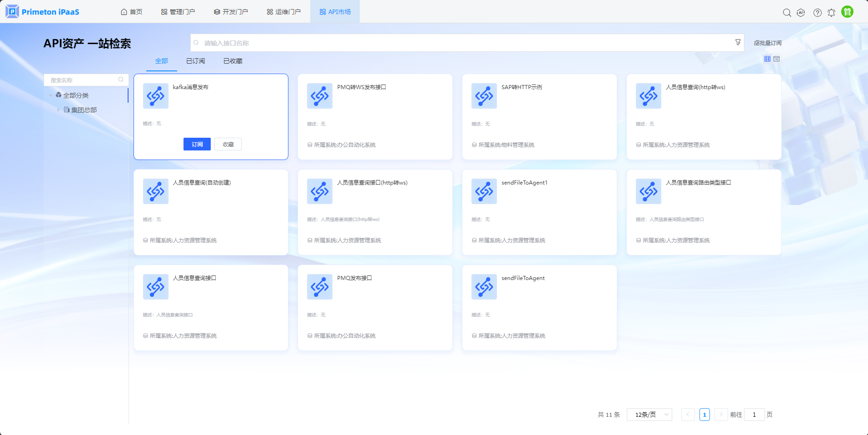Click the 收藏 button on kafka card
868x435 pixels.
pos(228,144)
